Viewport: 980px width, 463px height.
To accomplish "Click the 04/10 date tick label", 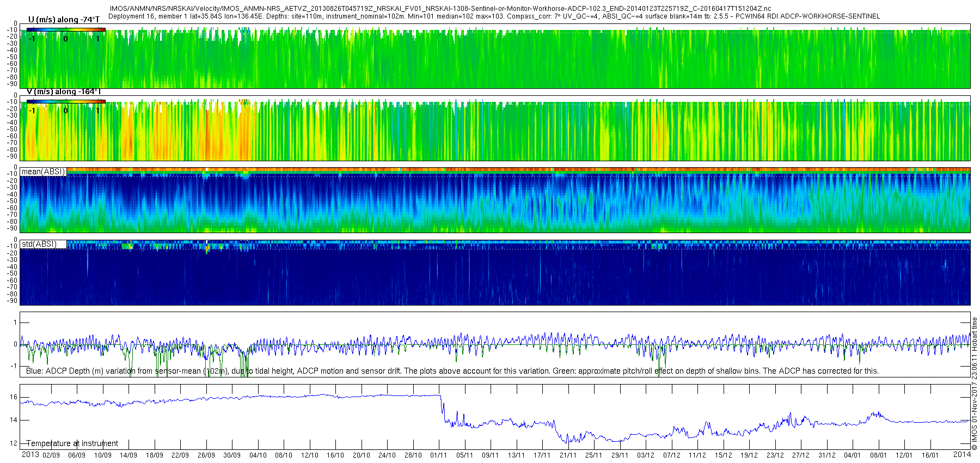I will click(x=258, y=455).
